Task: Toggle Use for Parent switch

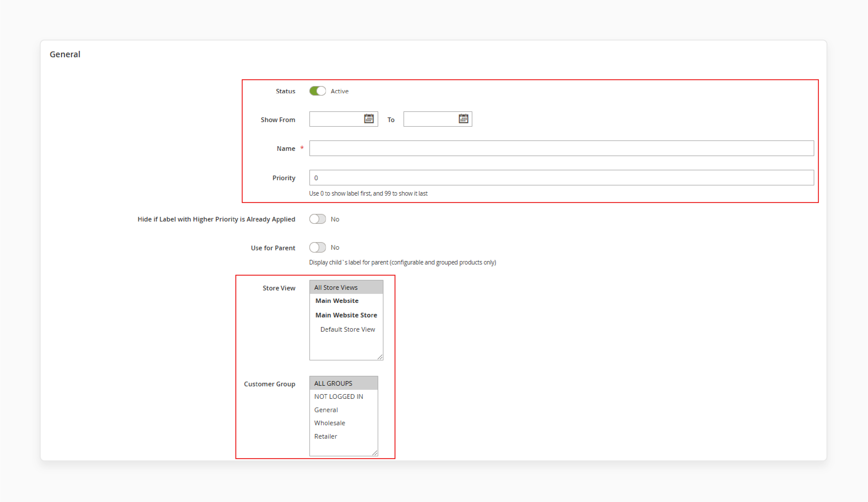Action: pyautogui.click(x=317, y=247)
